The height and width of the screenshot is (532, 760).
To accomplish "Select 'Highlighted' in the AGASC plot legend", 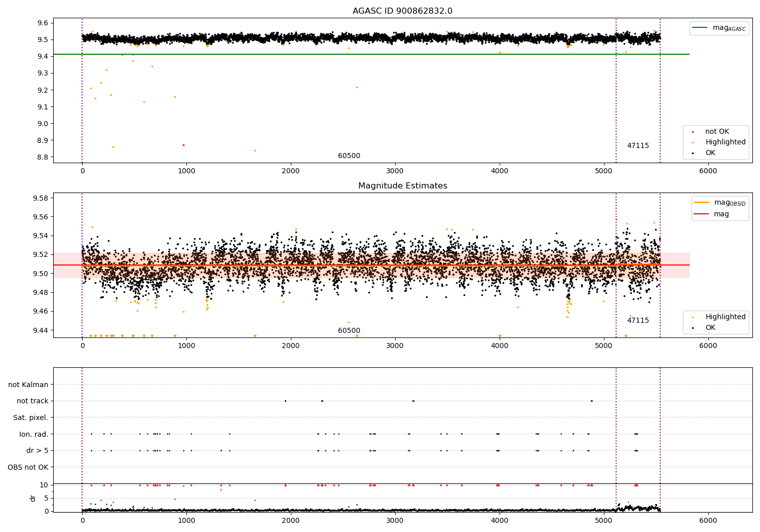I will [x=726, y=142].
